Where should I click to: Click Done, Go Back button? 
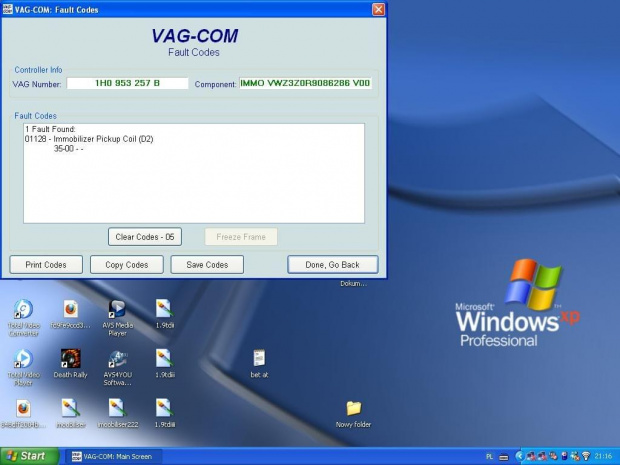click(x=333, y=265)
